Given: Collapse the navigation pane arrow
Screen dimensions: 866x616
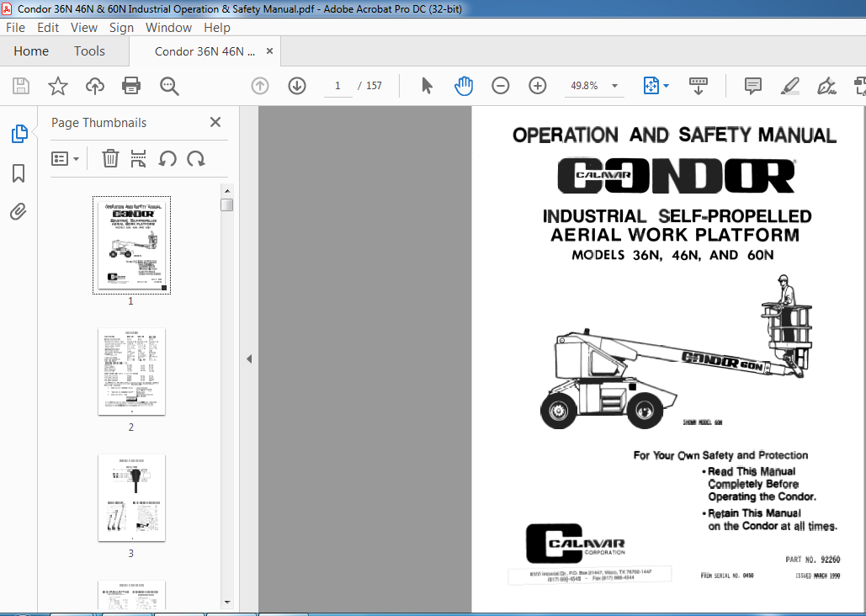Looking at the screenshot, I should (x=249, y=359).
